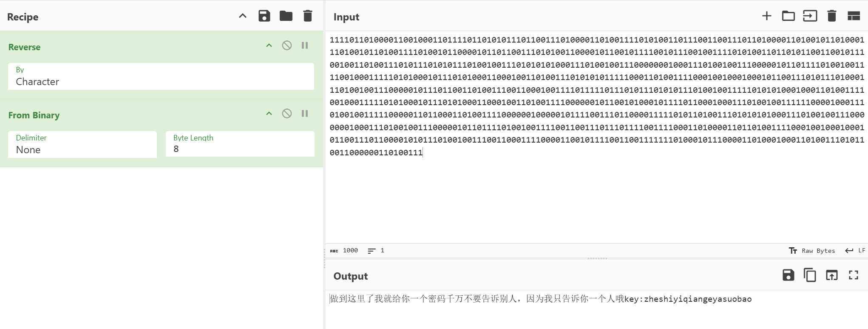Disable the From Binary operation
This screenshot has height=329, width=868.
coord(287,114)
